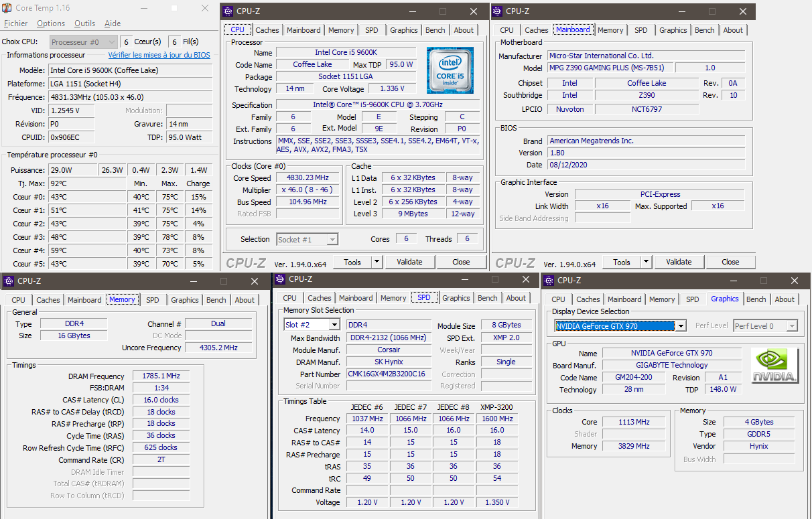The height and width of the screenshot is (519, 812).
Task: Click the Tools button in the Mainboard window
Action: 622,262
